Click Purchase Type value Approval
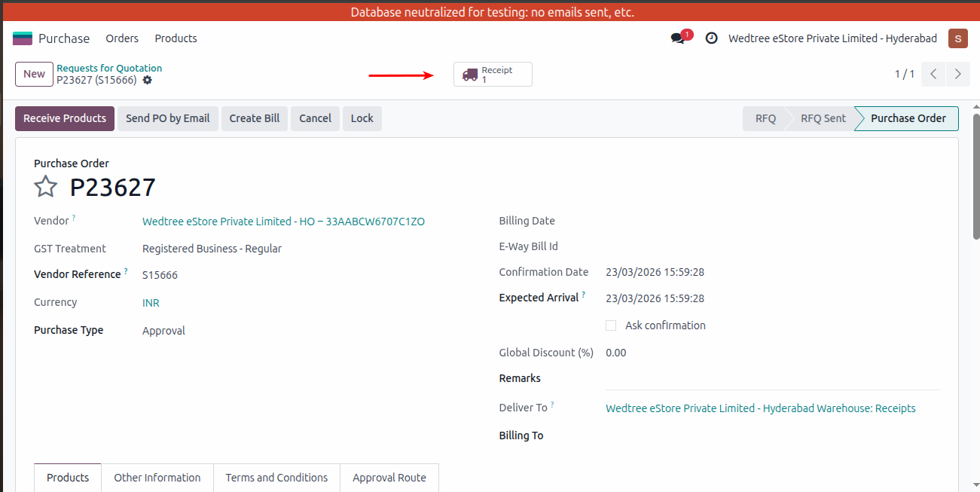 [x=163, y=331]
